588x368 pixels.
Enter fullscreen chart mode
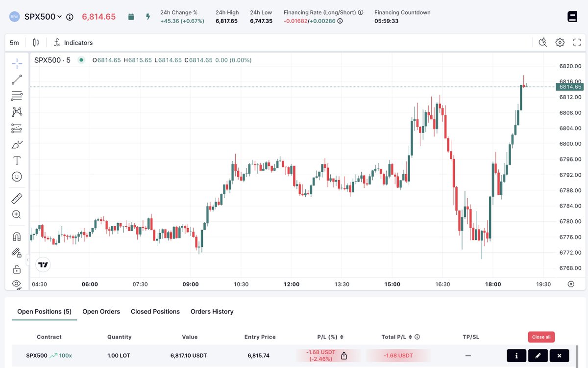point(577,42)
